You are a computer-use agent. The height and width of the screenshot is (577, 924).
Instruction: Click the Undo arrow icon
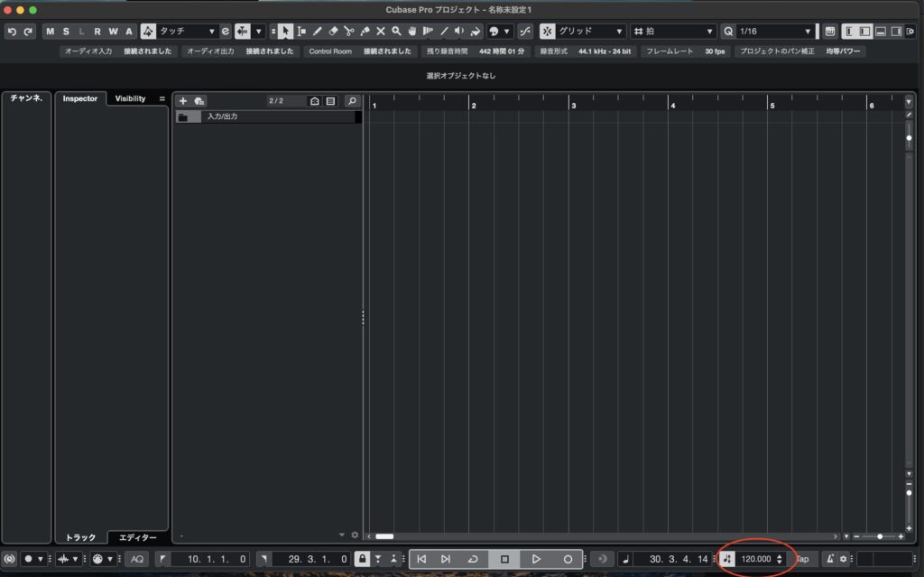pyautogui.click(x=12, y=32)
